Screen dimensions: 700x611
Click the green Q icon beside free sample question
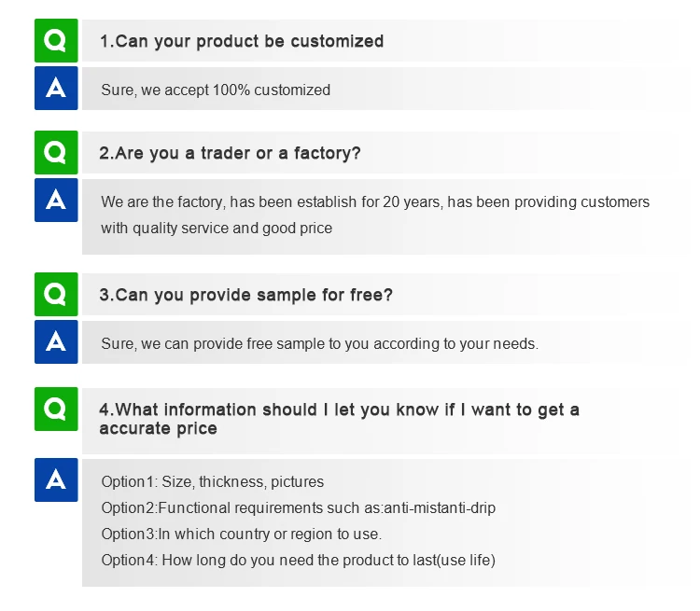coord(56,295)
